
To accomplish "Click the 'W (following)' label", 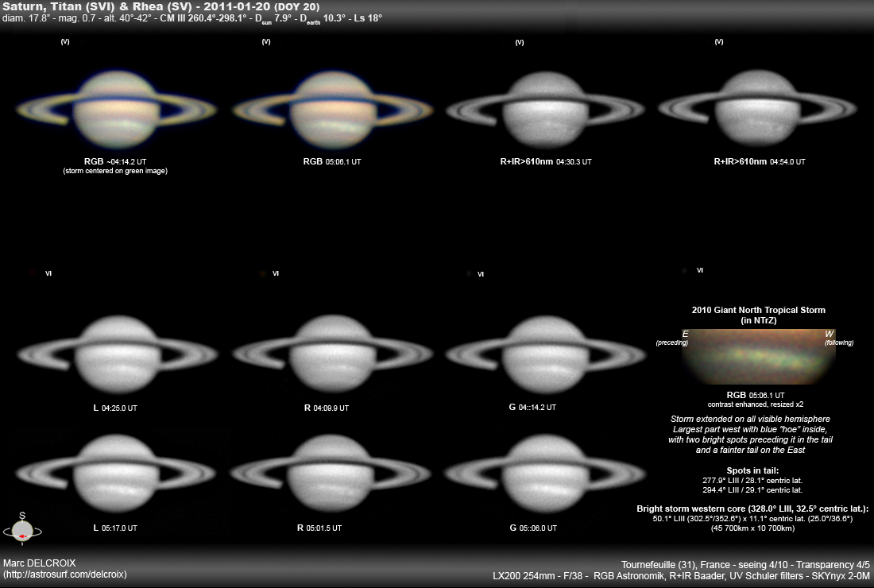I will click(x=839, y=338).
